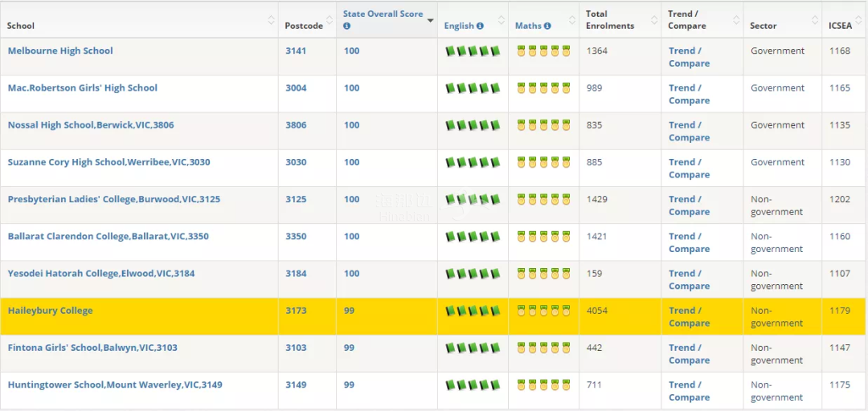Click postcode 3184 link
Image resolution: width=868 pixels, height=411 pixels.
pos(296,273)
